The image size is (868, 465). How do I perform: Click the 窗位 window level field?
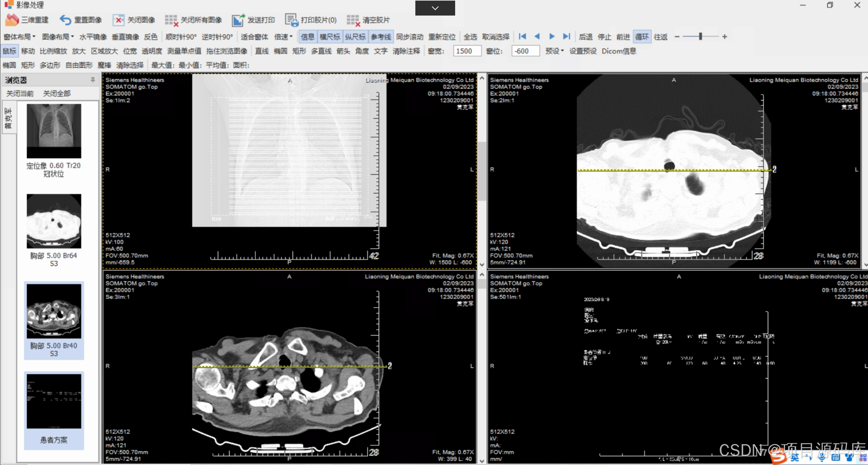525,51
